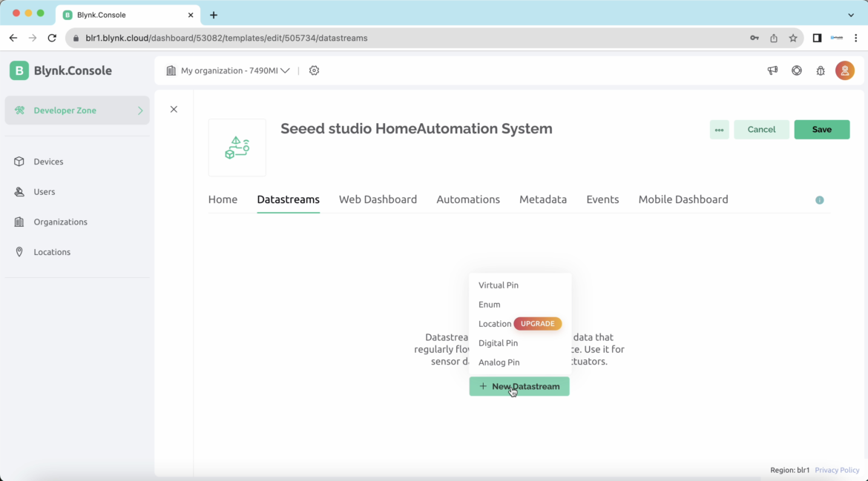Open the Organizations section in sidebar
The height and width of the screenshot is (481, 868).
coord(59,222)
